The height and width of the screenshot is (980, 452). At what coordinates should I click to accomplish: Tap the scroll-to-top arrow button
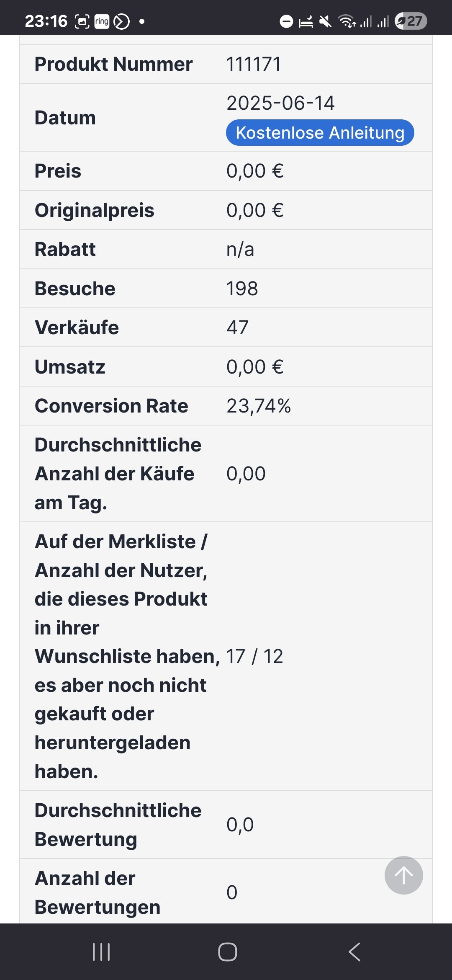click(403, 875)
